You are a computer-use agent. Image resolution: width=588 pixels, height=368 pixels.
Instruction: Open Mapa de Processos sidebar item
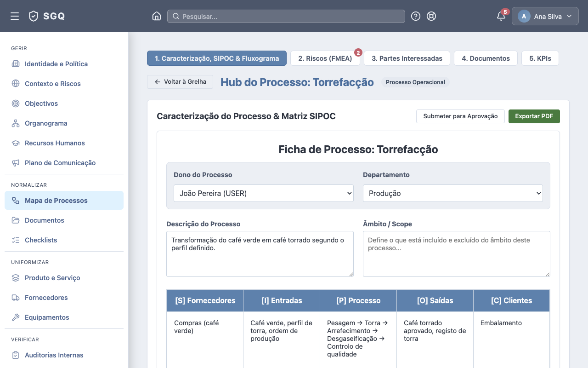tap(64, 201)
